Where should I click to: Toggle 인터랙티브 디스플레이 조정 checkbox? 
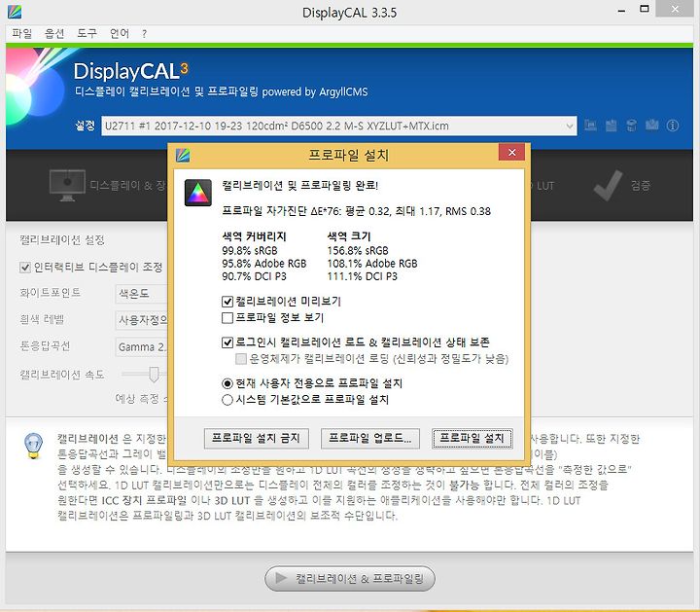[25, 268]
